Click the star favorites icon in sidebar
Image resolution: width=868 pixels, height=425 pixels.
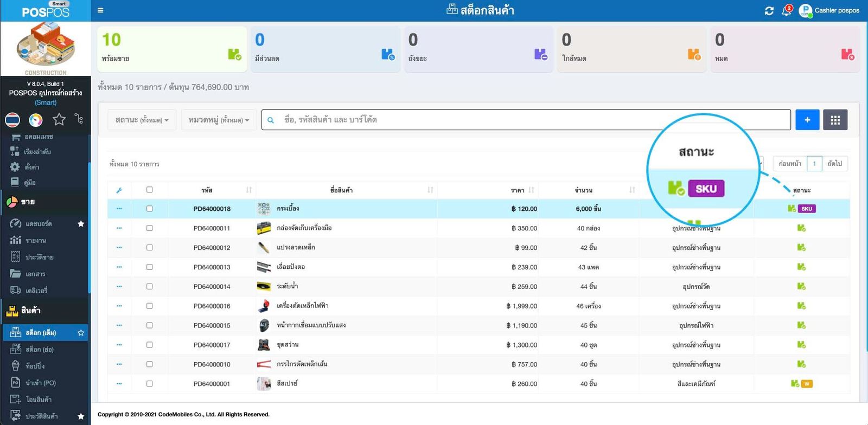coord(59,119)
